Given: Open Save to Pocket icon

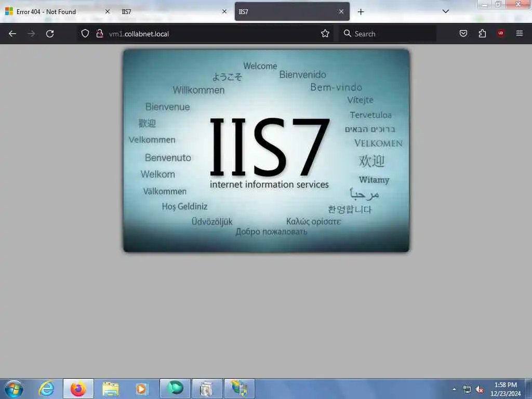Looking at the screenshot, I should (463, 33).
